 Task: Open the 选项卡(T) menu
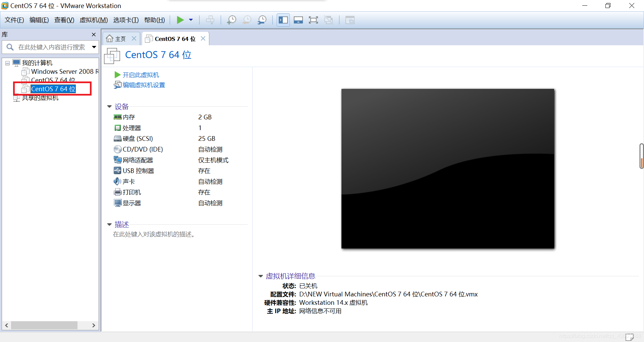tap(126, 20)
